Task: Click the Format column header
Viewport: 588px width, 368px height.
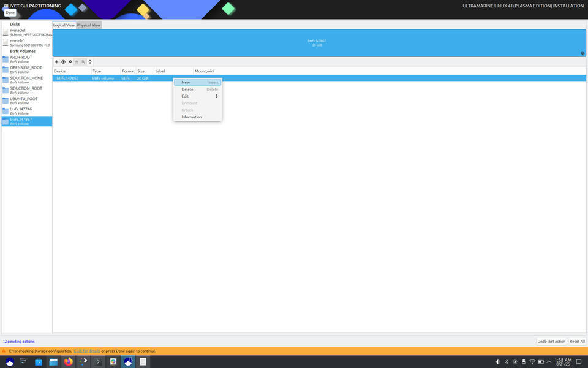Action: [x=128, y=71]
